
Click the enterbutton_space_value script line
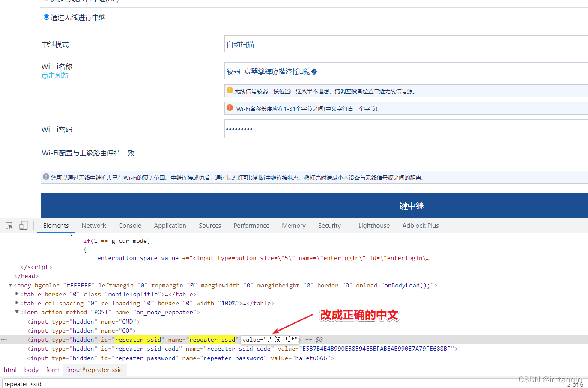[x=263, y=258]
